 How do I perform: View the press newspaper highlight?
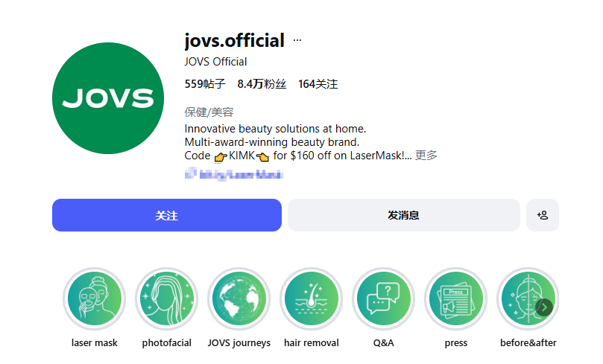point(455,298)
